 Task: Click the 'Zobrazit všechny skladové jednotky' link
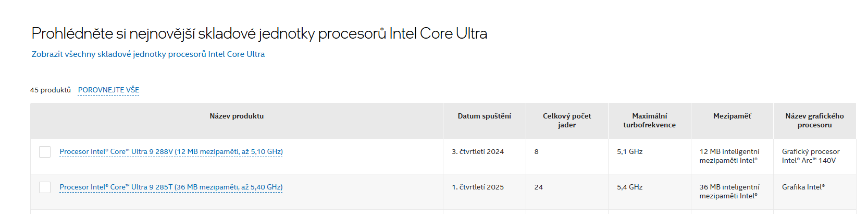click(148, 54)
